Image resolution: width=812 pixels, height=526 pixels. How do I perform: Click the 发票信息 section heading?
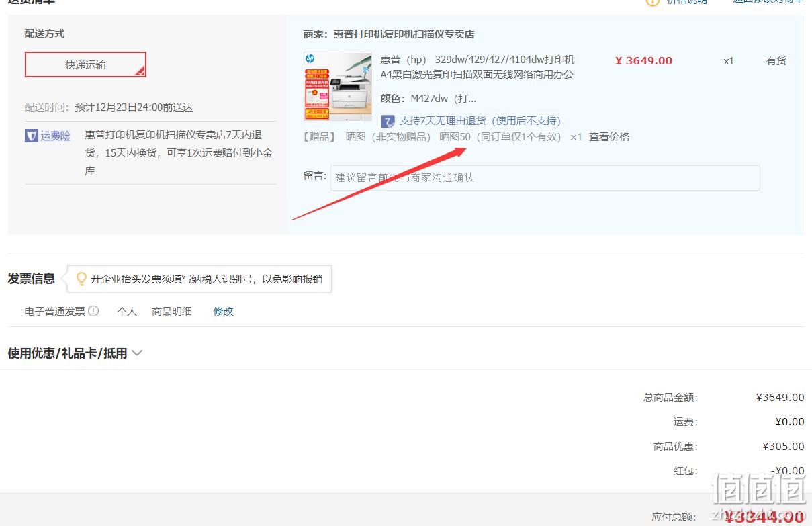[x=31, y=279]
